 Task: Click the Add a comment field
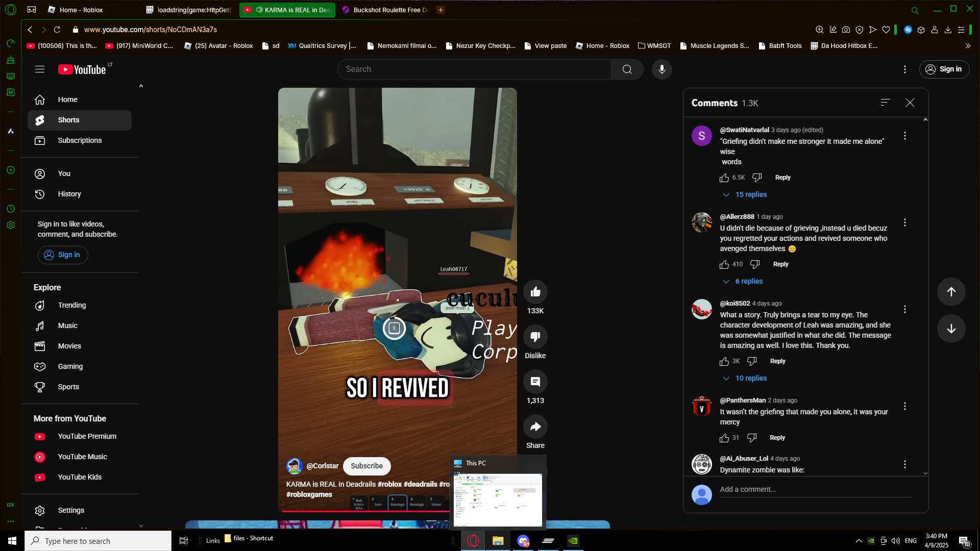pyautogui.click(x=816, y=490)
